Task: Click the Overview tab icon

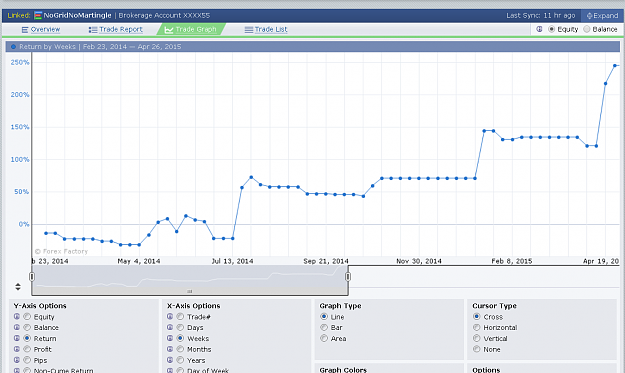Action: click(x=25, y=30)
